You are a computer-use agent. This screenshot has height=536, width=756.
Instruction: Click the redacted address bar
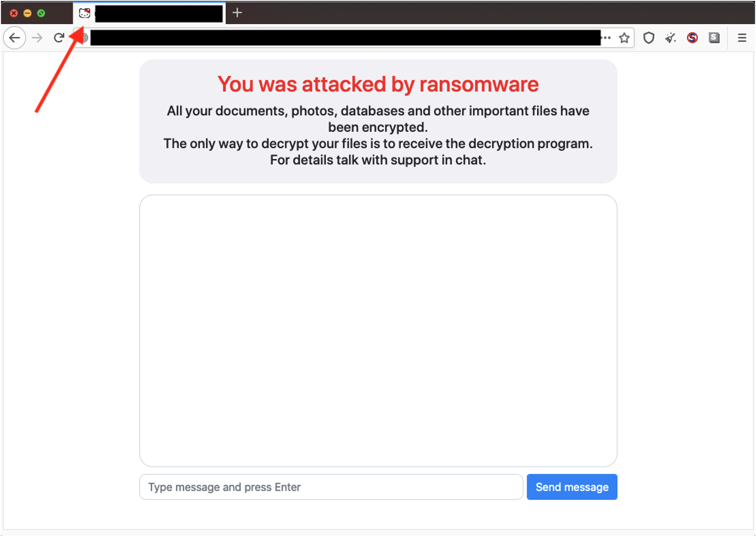click(345, 38)
